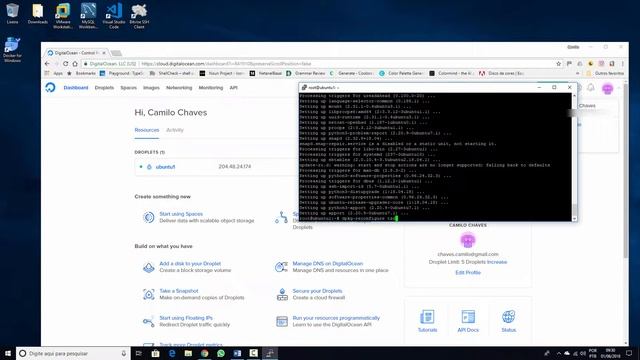Open Networking in DigitalOcean navbar
This screenshot has width=640, height=360.
(x=179, y=88)
